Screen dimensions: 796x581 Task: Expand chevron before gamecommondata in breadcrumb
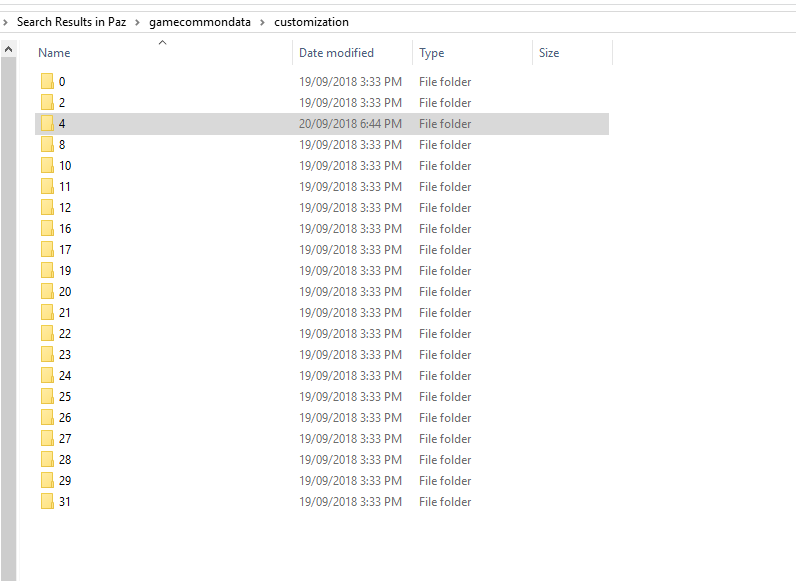point(141,22)
